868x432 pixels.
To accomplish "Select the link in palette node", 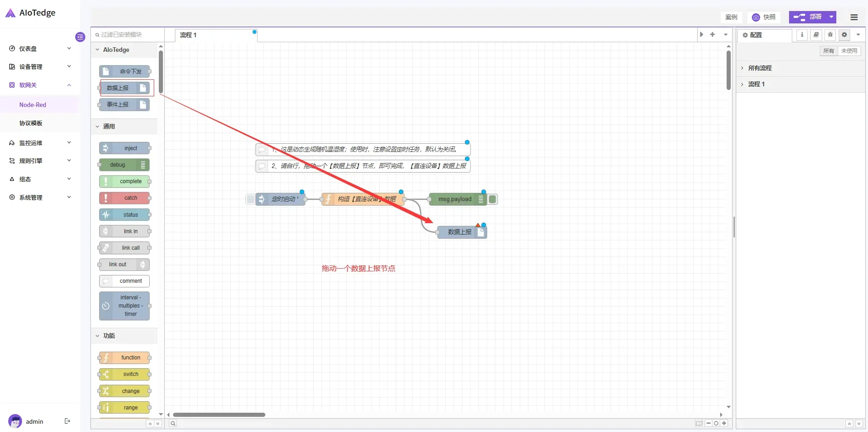I will pos(124,231).
